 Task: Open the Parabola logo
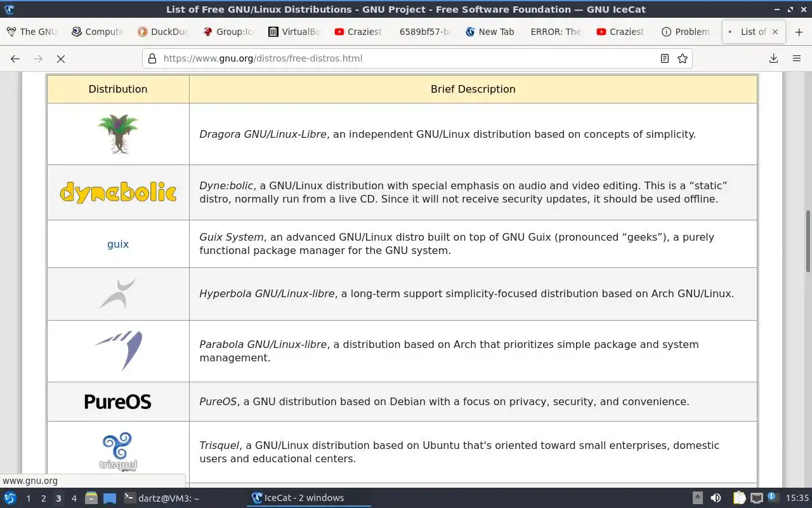[x=119, y=351]
